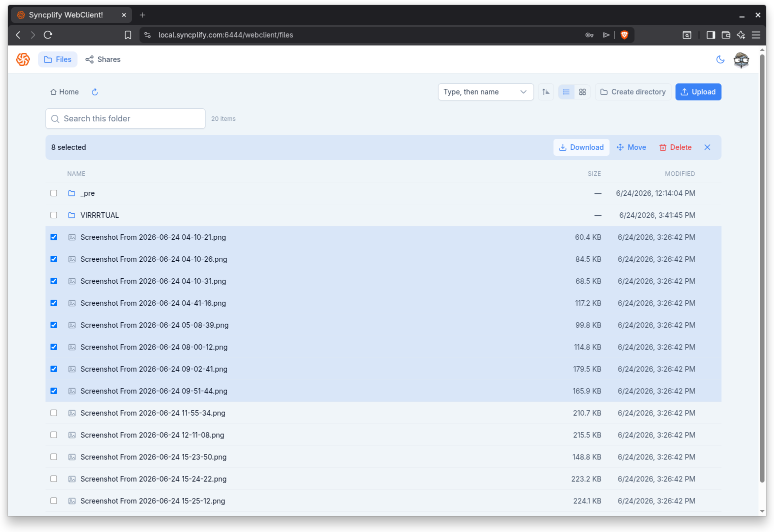Click the site settings icon in address bar

pyautogui.click(x=147, y=35)
